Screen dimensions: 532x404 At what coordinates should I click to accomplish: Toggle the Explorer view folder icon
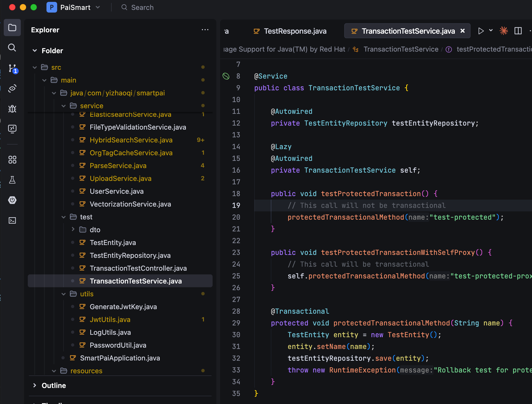(12, 28)
